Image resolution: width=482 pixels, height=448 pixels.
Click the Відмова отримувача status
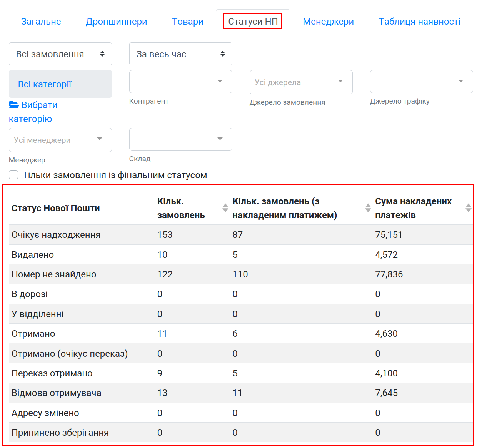(x=57, y=393)
